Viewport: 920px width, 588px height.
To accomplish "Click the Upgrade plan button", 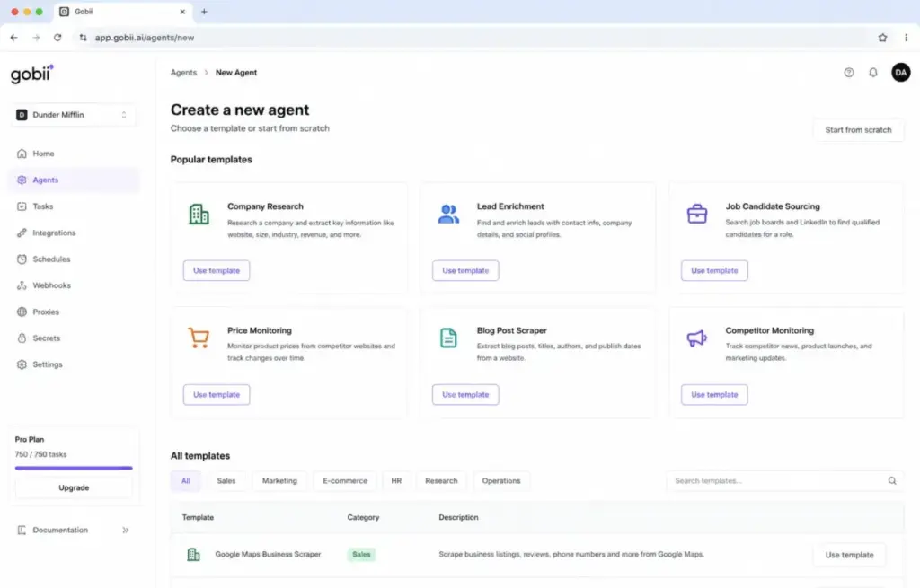I will tap(74, 487).
